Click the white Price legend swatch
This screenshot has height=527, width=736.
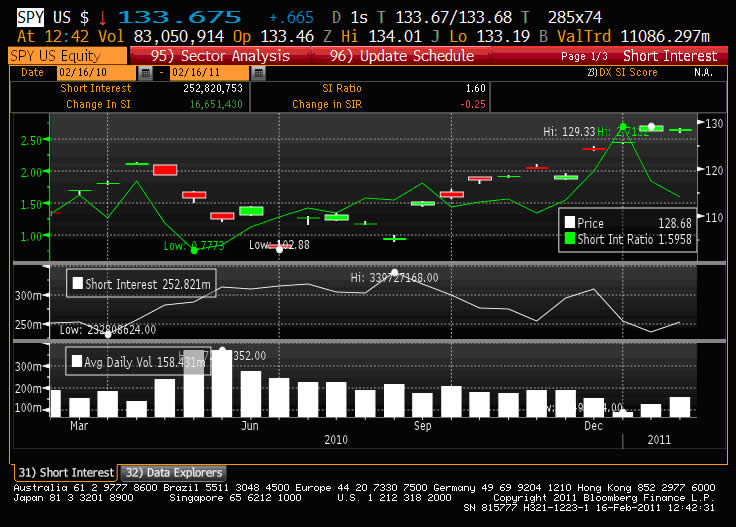click(570, 222)
